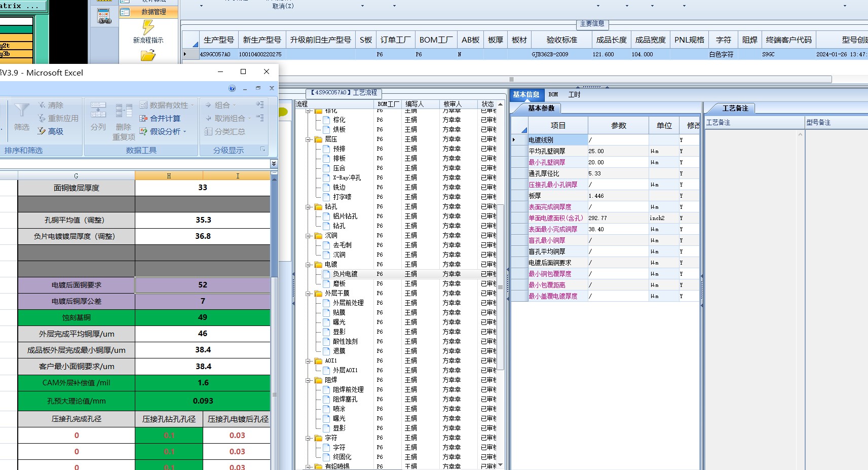Select the 外层AOI1 step

(345, 371)
